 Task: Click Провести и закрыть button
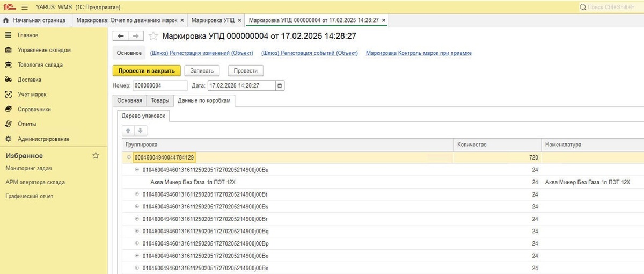147,70
